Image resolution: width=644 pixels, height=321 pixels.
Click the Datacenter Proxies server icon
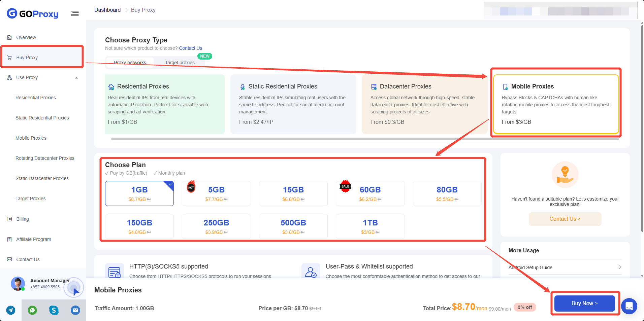tap(374, 87)
